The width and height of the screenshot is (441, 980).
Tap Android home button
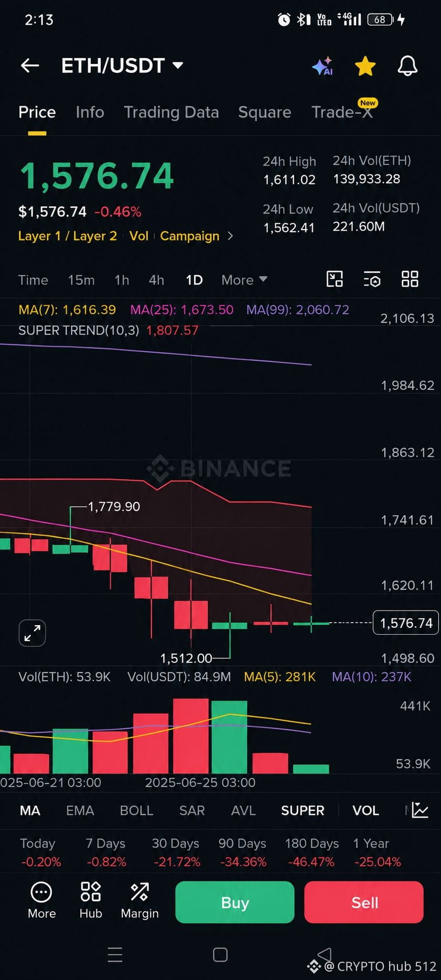220,954
